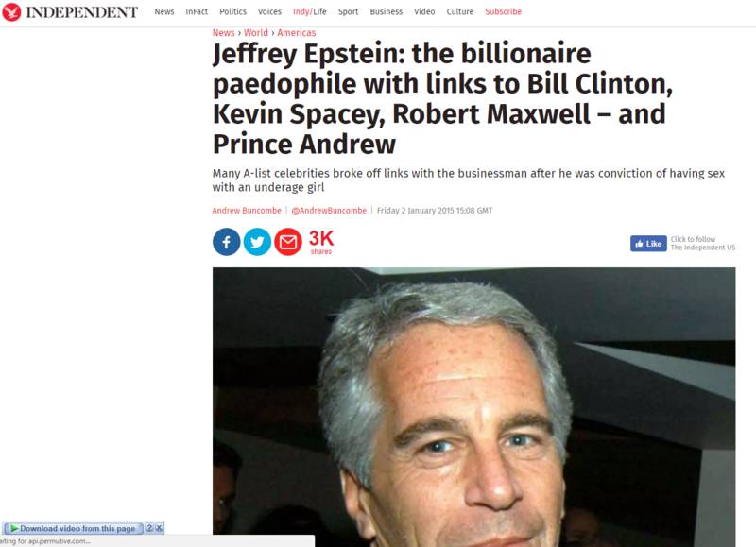The height and width of the screenshot is (547, 756).
Task: Close the download video bar
Action: click(x=160, y=528)
